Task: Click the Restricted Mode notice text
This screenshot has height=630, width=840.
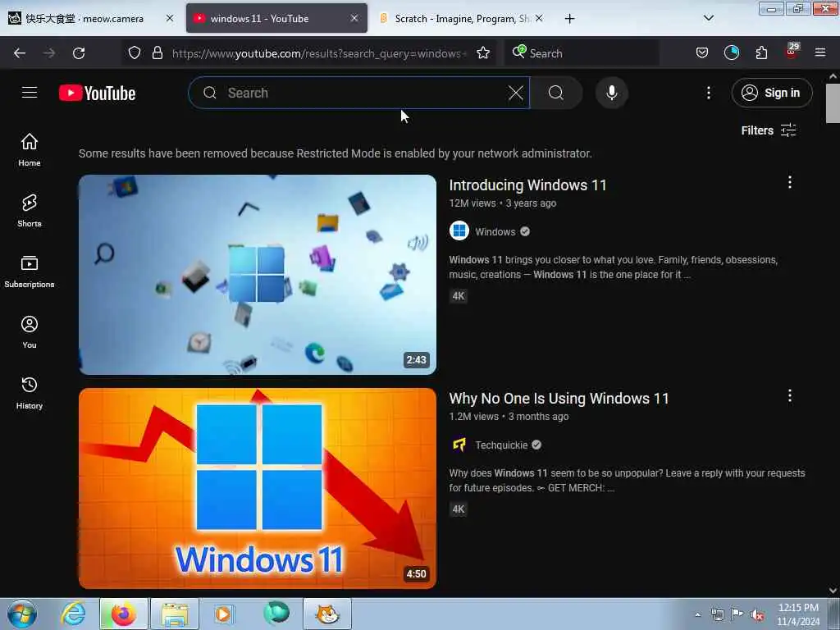Action: [x=335, y=153]
